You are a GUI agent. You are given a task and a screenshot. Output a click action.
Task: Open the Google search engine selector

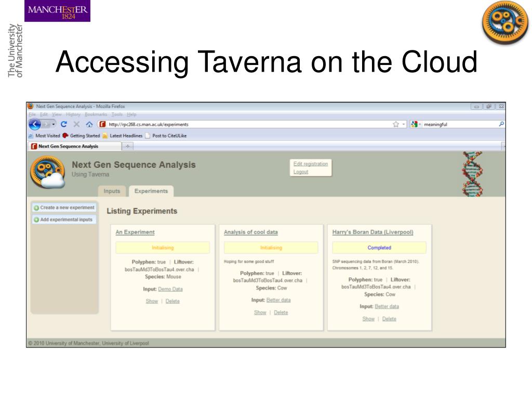416,125
